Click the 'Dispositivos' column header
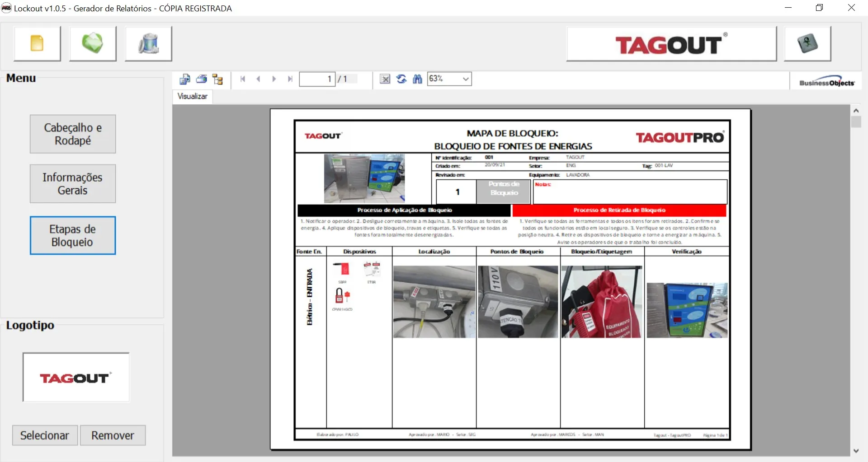868x462 pixels. click(x=359, y=252)
